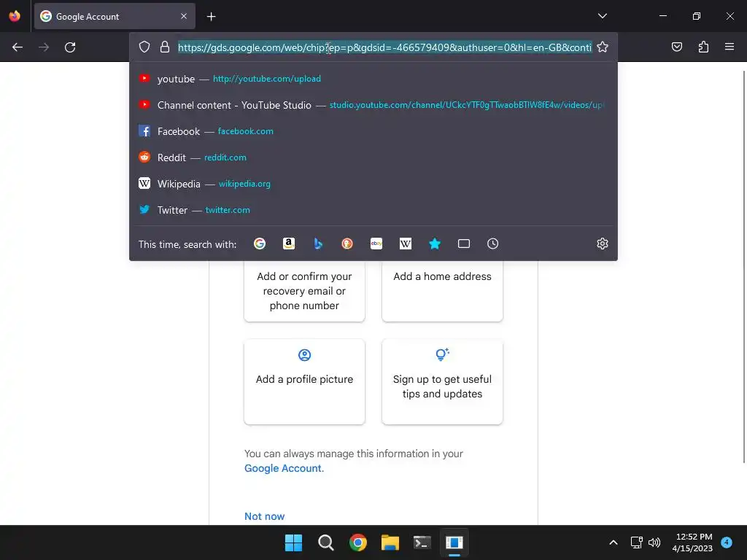Close the Google Account tab
Viewport: 747px width, 560px height.
tap(184, 16)
